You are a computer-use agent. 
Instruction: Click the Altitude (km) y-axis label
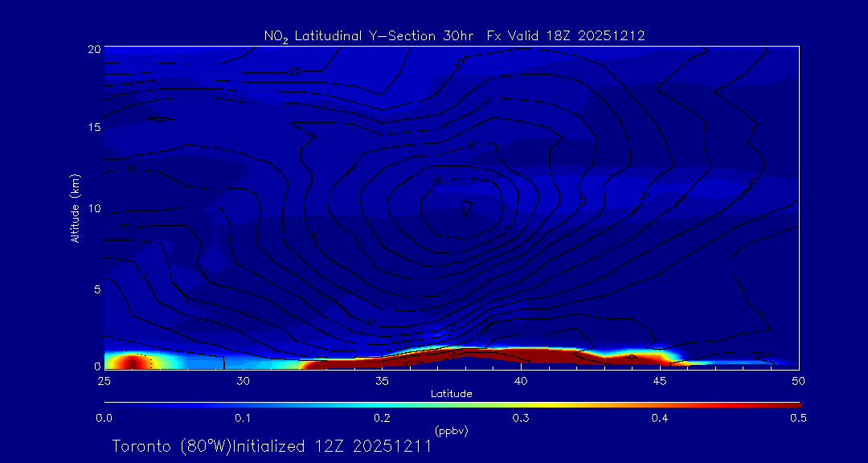(75, 207)
